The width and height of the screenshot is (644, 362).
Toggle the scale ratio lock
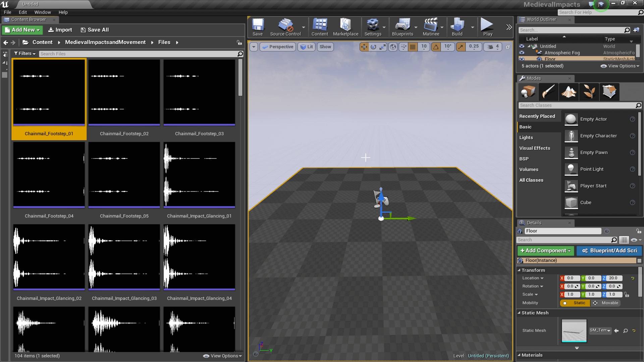pyautogui.click(x=627, y=295)
